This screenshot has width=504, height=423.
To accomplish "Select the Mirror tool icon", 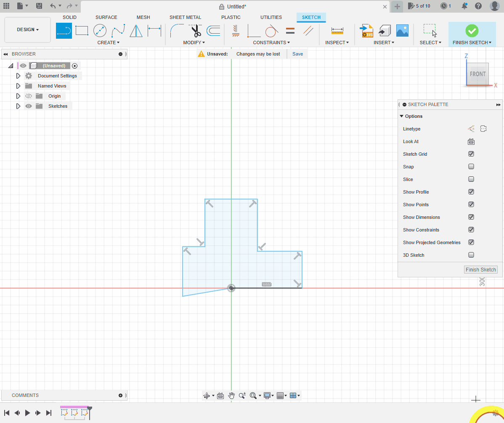I will pos(136,31).
